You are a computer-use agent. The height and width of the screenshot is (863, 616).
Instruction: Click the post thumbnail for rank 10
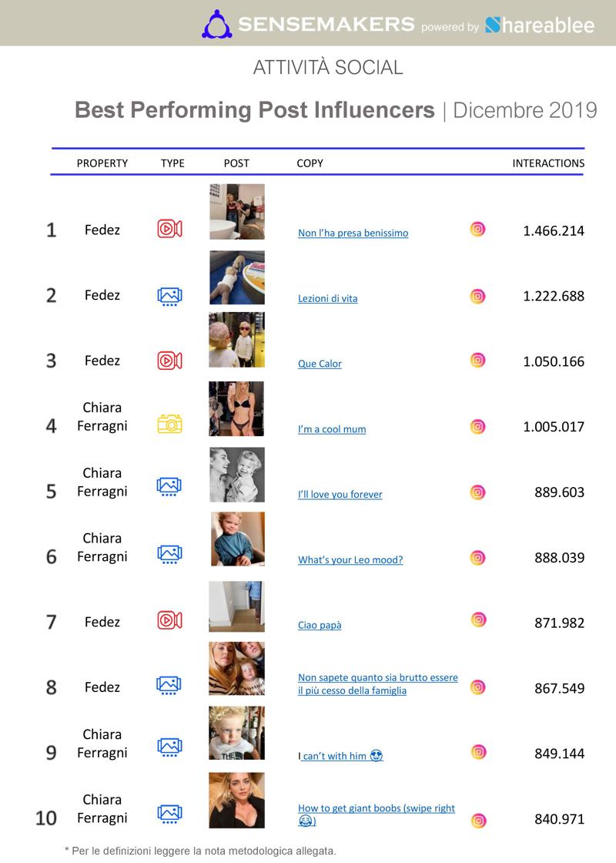coord(237,801)
